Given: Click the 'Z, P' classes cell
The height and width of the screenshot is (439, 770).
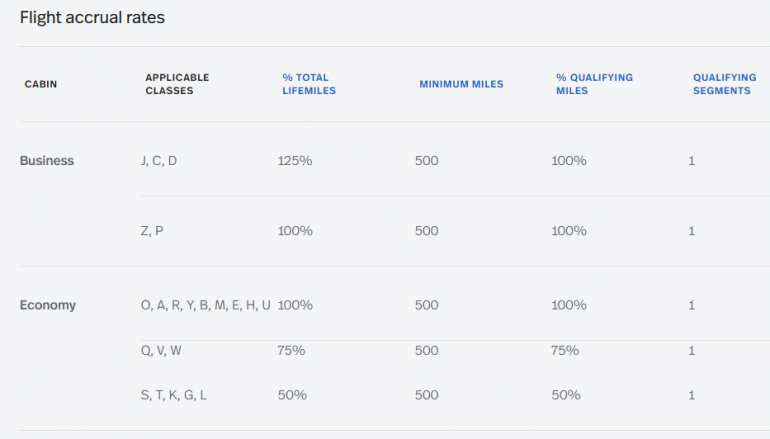Looking at the screenshot, I should (x=152, y=230).
